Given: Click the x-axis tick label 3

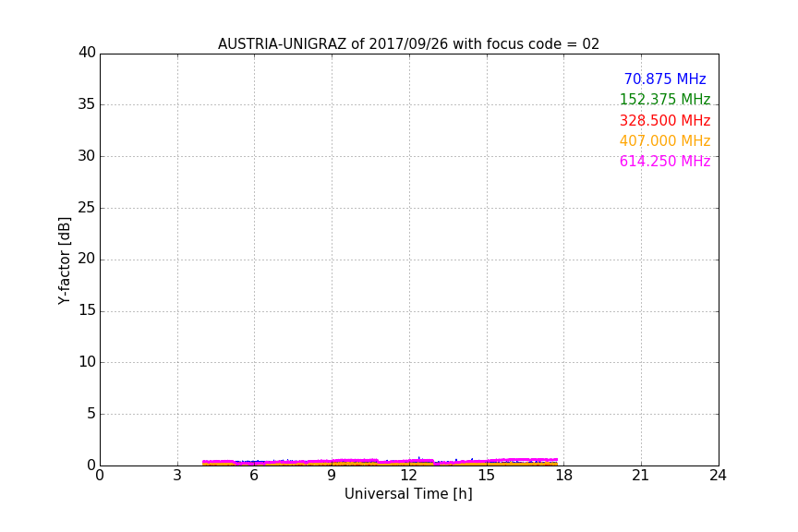Looking at the screenshot, I should pyautogui.click(x=177, y=476).
